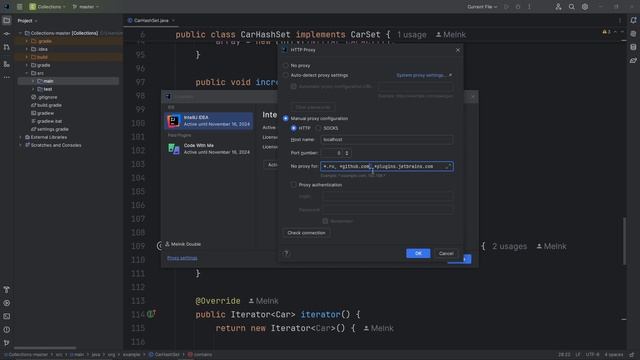Select Auto-detect proxy settings radio button
The image size is (640, 360).
tap(286, 75)
